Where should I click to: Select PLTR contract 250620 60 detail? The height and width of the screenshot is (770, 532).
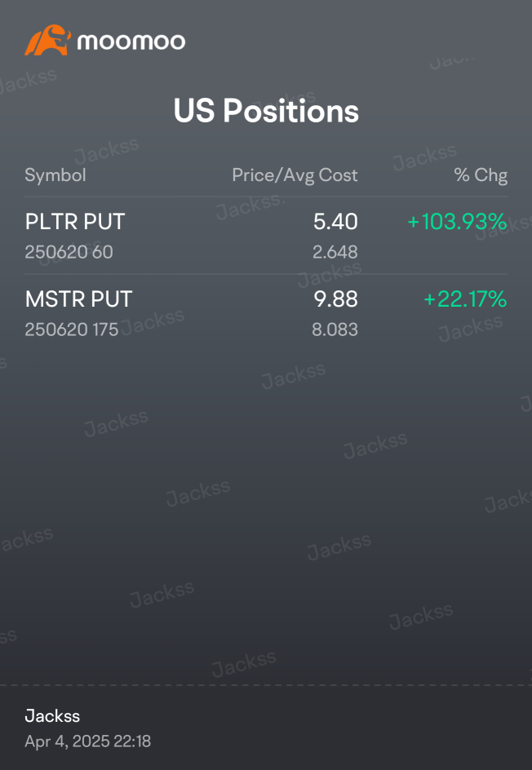coord(69,252)
